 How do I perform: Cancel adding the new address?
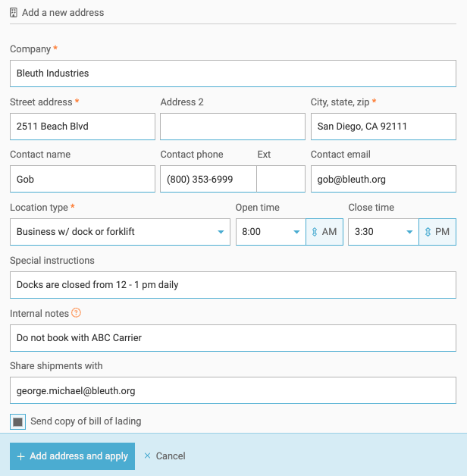pyautogui.click(x=165, y=456)
